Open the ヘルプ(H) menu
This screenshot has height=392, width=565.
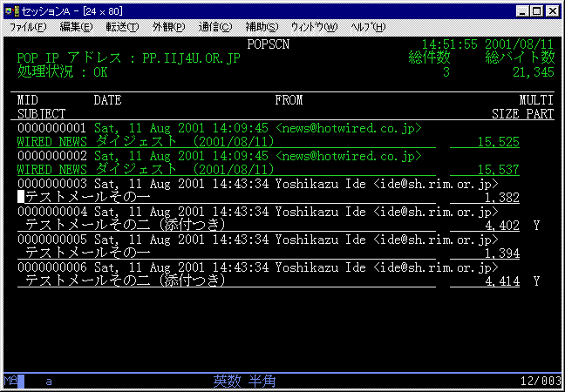(x=367, y=27)
